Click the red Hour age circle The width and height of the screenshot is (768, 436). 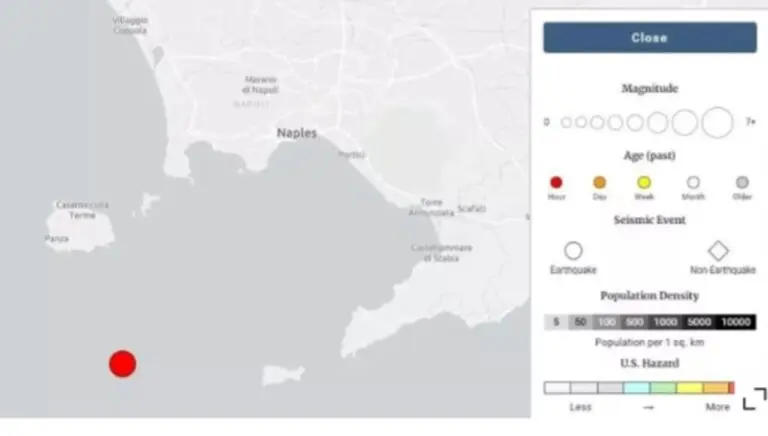556,183
